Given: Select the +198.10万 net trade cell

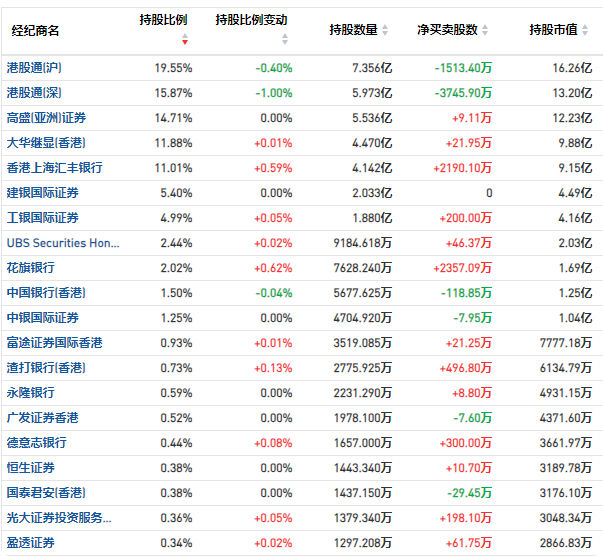Looking at the screenshot, I should [x=466, y=518].
